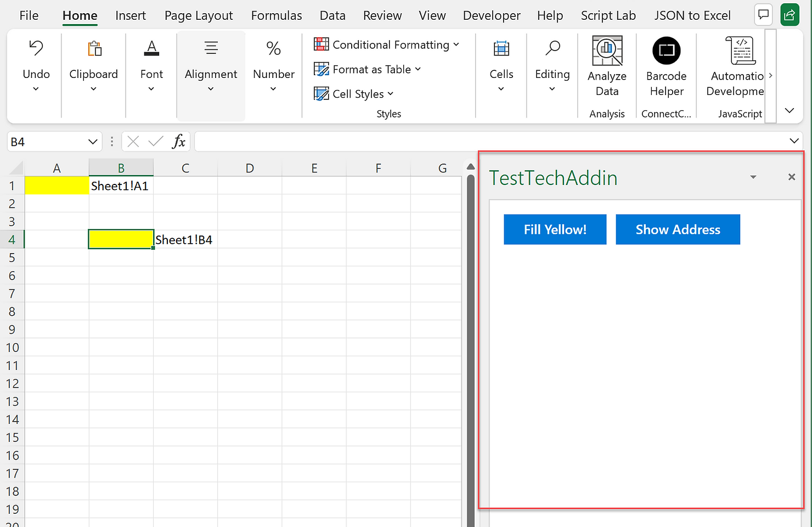Cancel formula entry X icon

pos(133,142)
